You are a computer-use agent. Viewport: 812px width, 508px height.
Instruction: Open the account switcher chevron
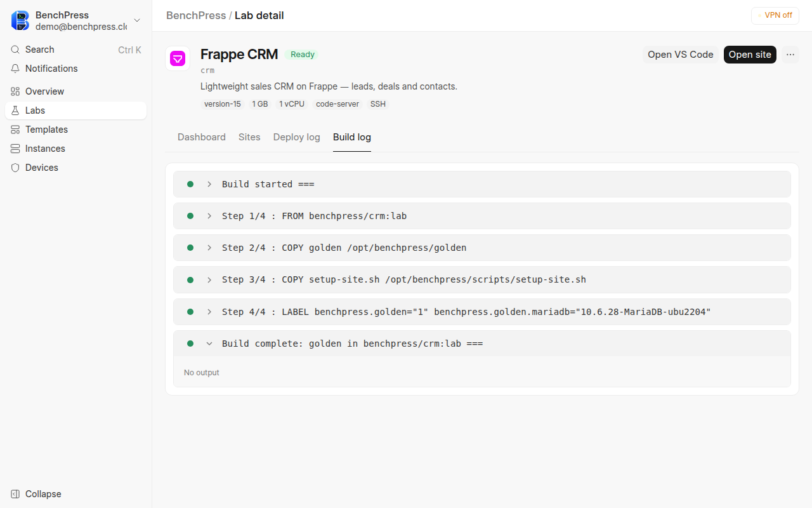pos(137,20)
